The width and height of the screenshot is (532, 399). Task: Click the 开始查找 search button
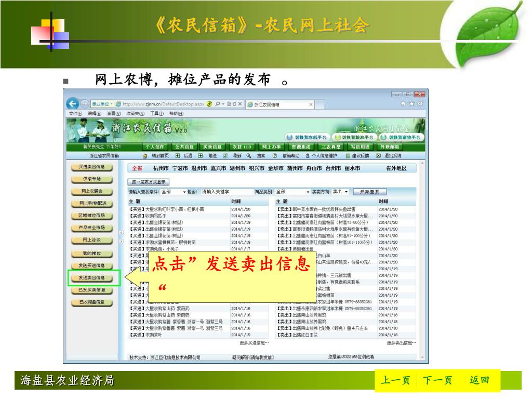click(370, 192)
